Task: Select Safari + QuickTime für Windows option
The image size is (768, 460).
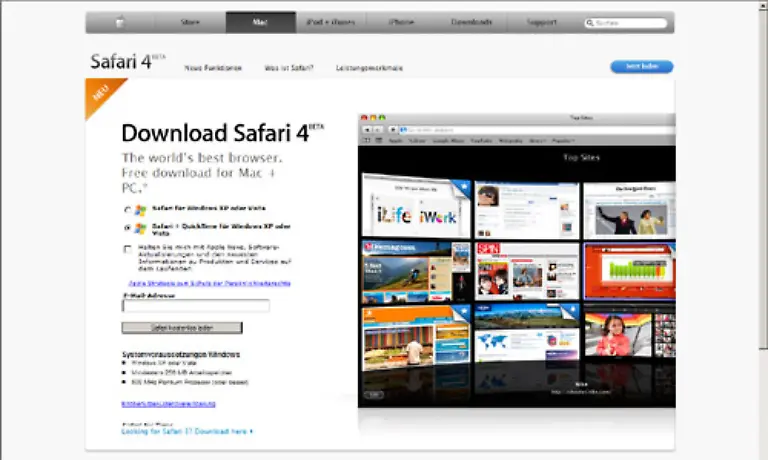Action: coord(127,228)
